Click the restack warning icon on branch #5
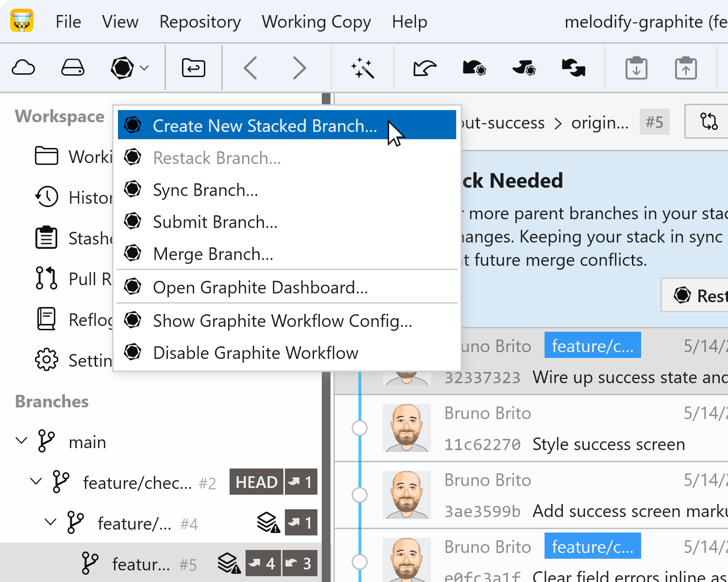This screenshot has height=582, width=728. click(230, 564)
